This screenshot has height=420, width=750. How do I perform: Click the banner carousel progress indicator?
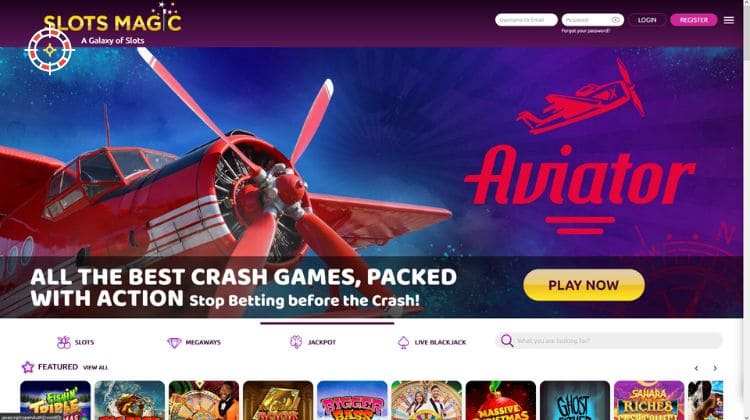click(327, 323)
